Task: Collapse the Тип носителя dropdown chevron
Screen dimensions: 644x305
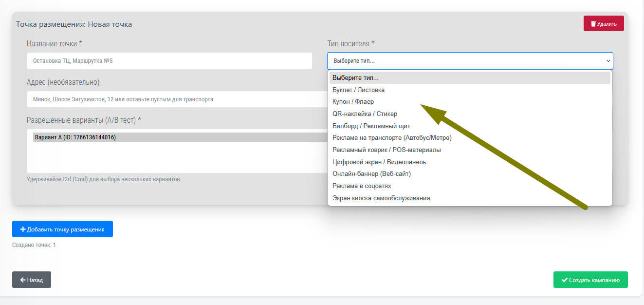Action: click(608, 61)
